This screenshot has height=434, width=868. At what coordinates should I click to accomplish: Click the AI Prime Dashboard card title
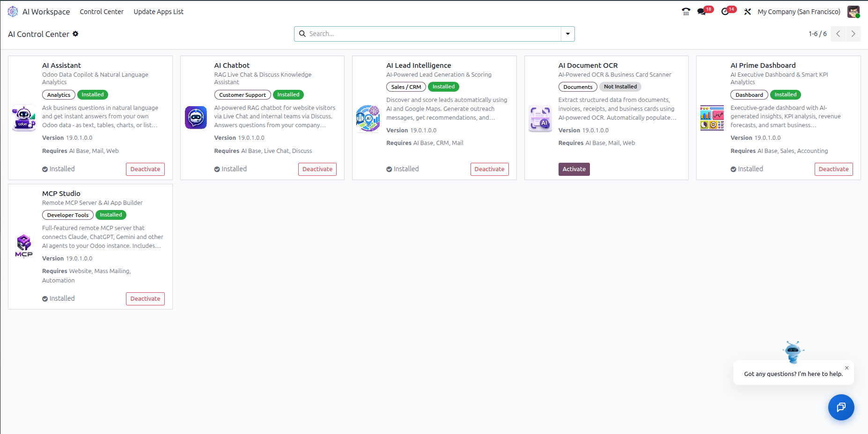[x=763, y=65]
